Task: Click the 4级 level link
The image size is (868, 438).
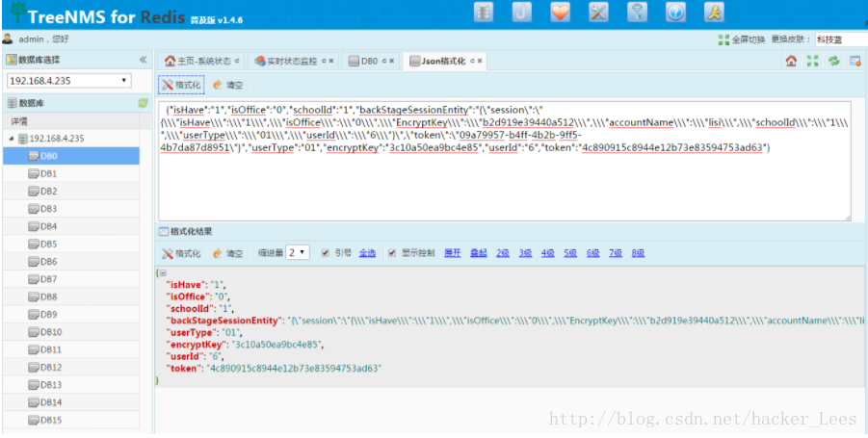Action: (x=548, y=253)
